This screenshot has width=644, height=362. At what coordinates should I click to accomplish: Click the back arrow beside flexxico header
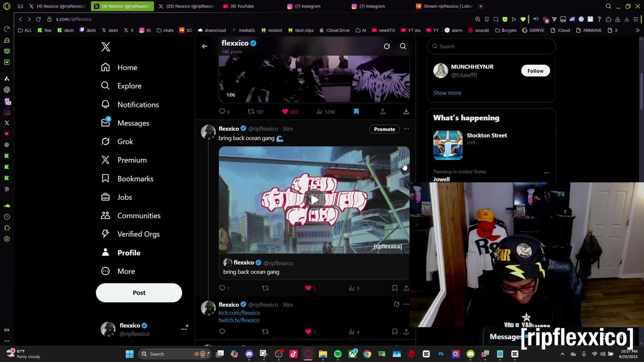tap(205, 46)
